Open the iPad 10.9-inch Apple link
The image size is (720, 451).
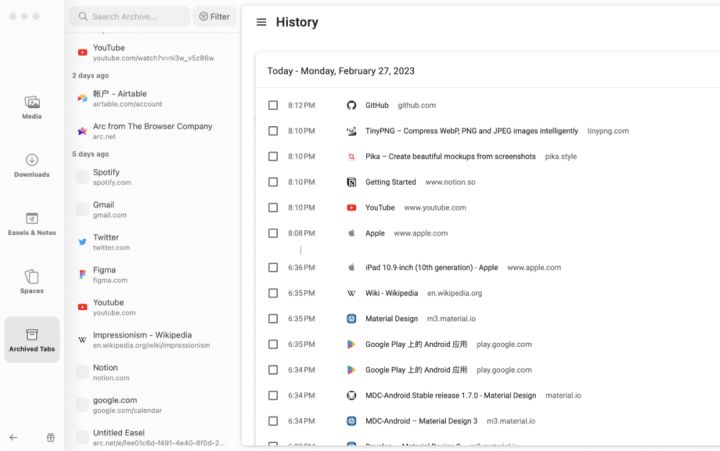(432, 267)
